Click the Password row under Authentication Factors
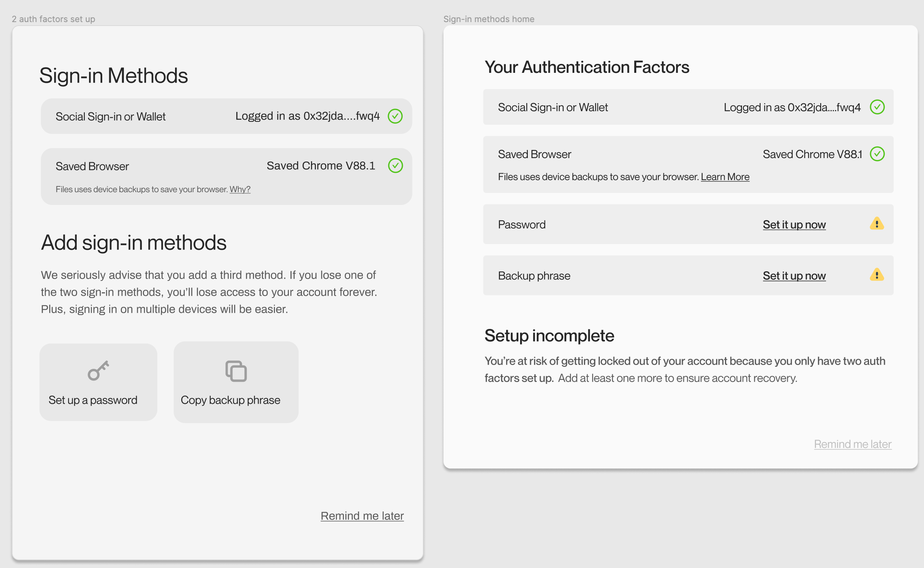This screenshot has height=568, width=924. [620, 224]
